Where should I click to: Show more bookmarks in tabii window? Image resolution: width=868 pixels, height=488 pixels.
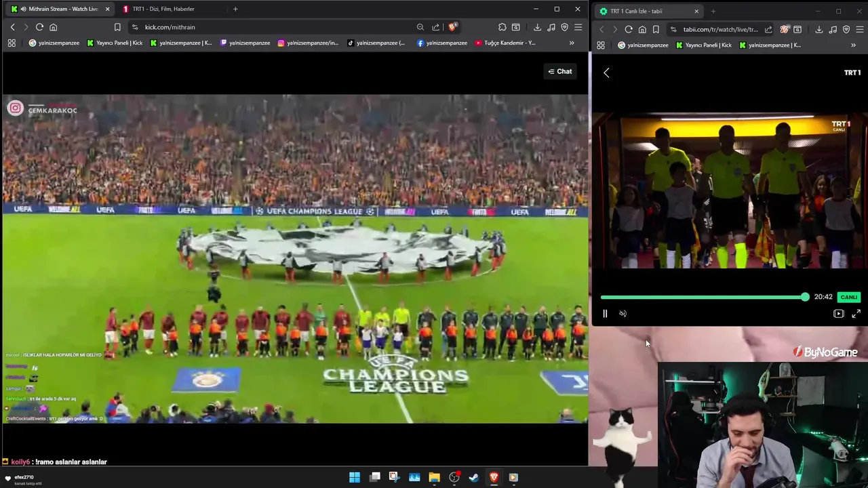pyautogui.click(x=853, y=45)
